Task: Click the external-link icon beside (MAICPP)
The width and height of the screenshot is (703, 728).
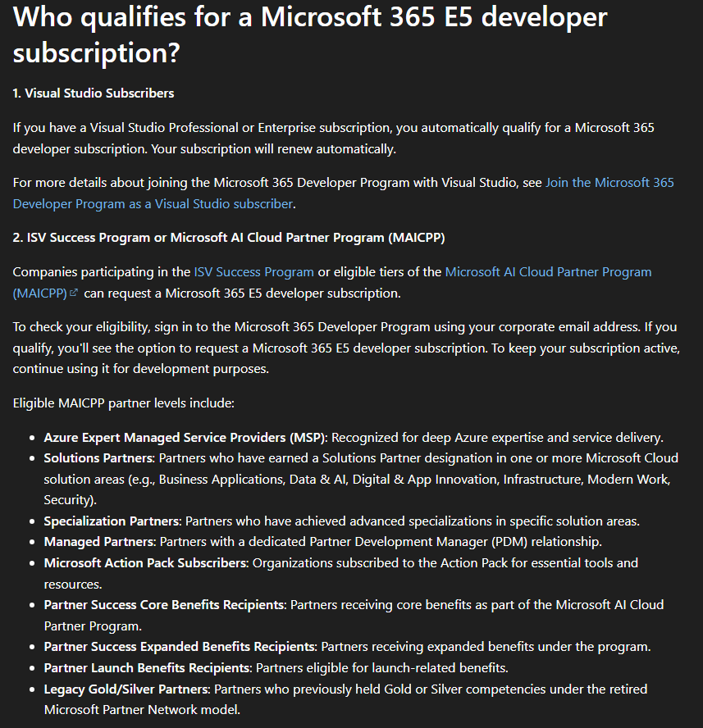Action: click(x=74, y=293)
